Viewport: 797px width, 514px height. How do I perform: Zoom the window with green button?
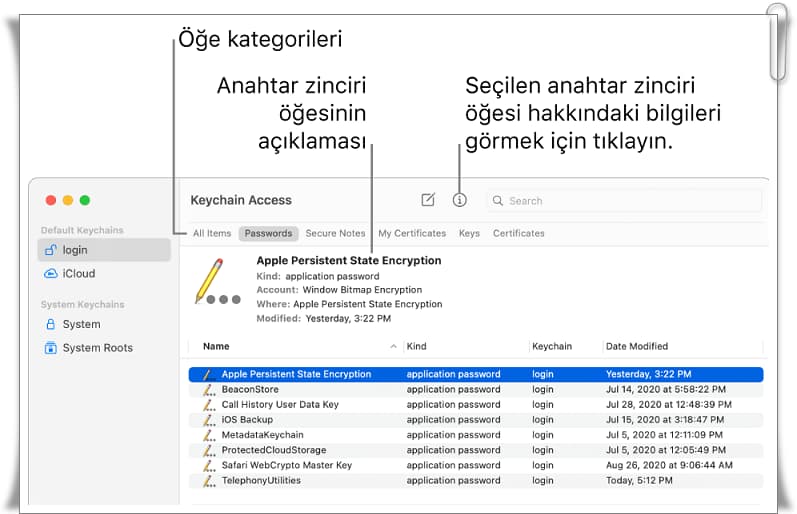coord(85,200)
